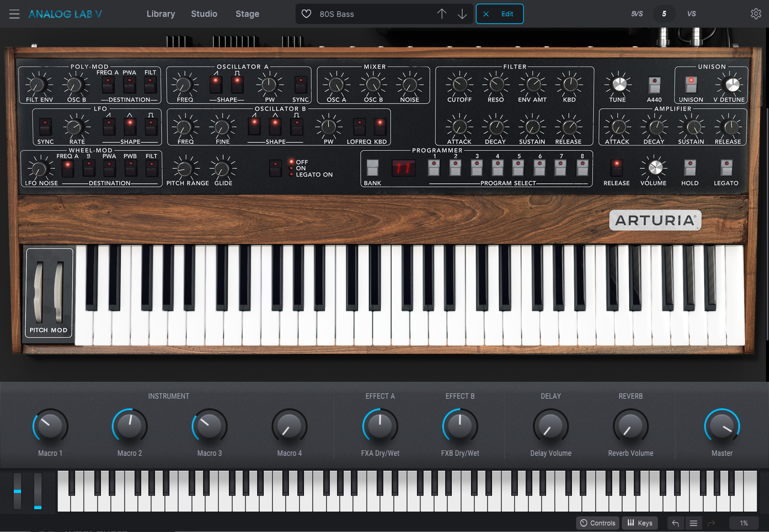Select the VS instrument view
The width and height of the screenshot is (769, 532).
click(x=691, y=14)
